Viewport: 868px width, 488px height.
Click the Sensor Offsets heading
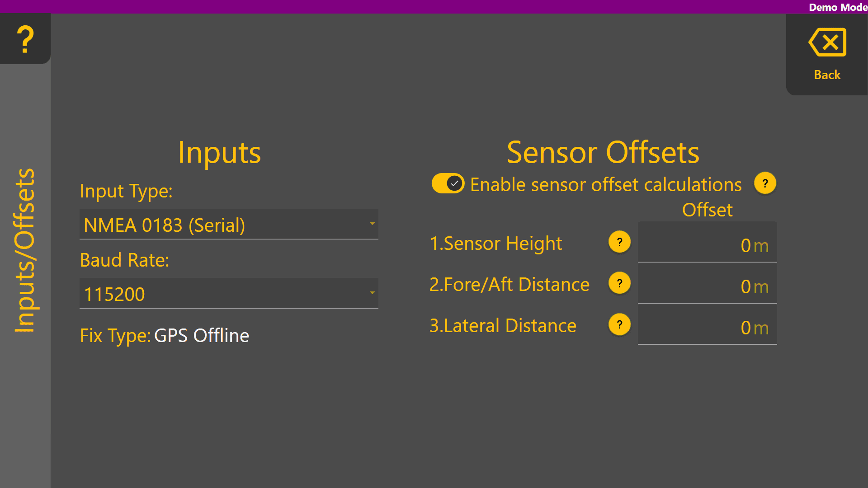[603, 152]
